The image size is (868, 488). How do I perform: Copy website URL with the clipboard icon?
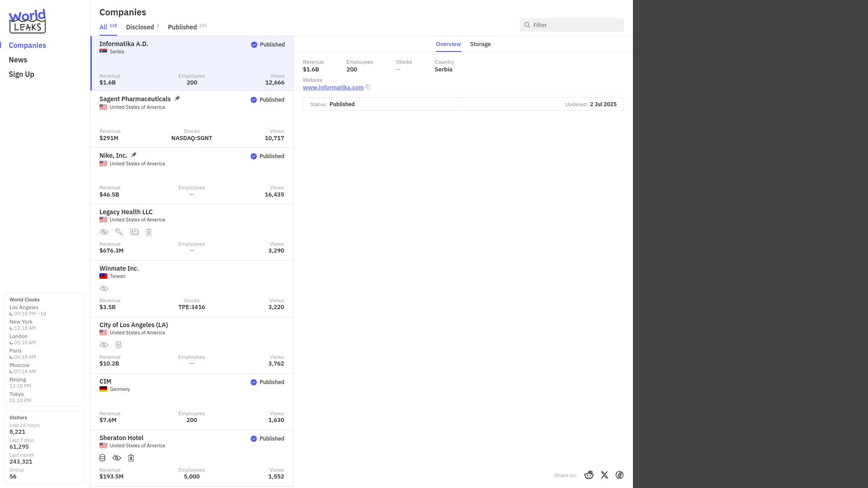click(x=368, y=87)
